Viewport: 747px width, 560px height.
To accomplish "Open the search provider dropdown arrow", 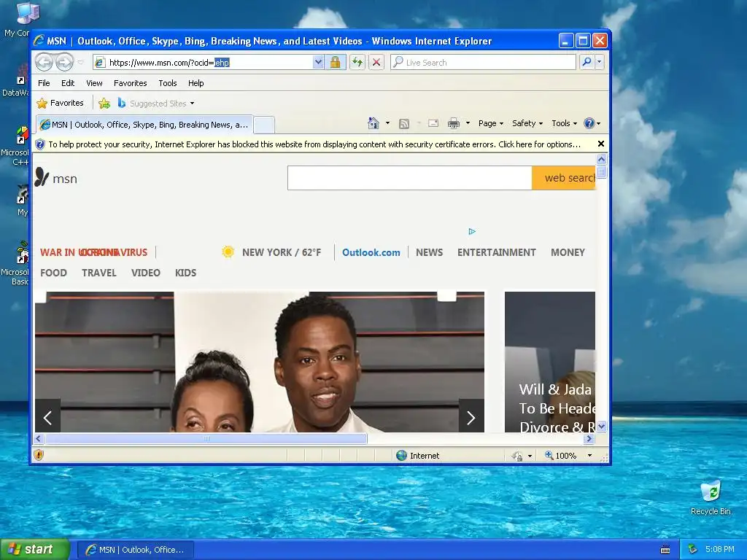I will [600, 63].
